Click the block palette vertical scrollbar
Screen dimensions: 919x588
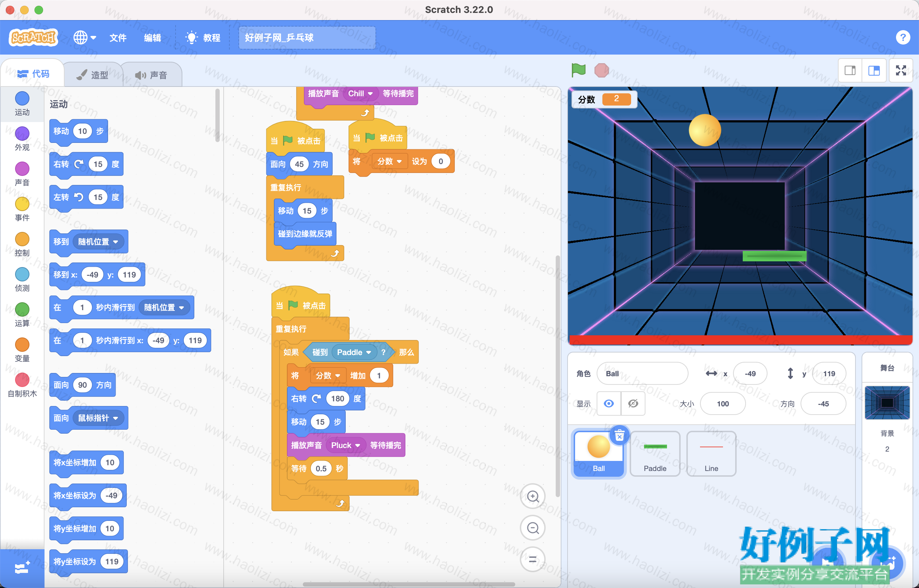click(217, 115)
